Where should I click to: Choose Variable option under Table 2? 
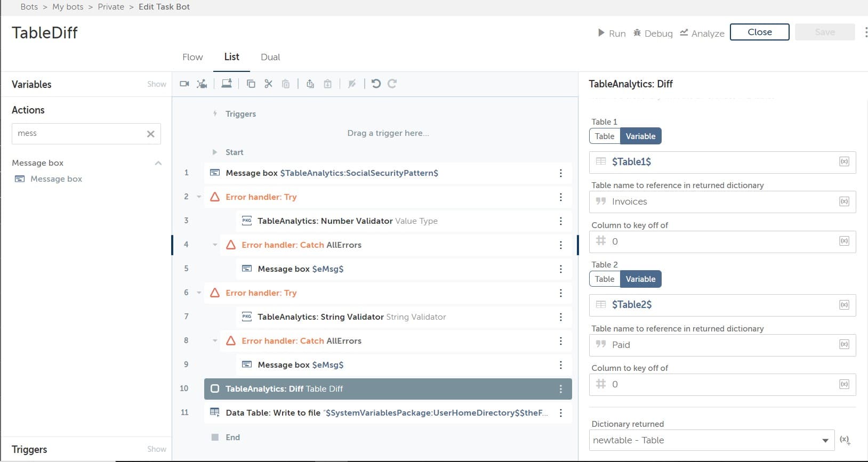(x=641, y=279)
